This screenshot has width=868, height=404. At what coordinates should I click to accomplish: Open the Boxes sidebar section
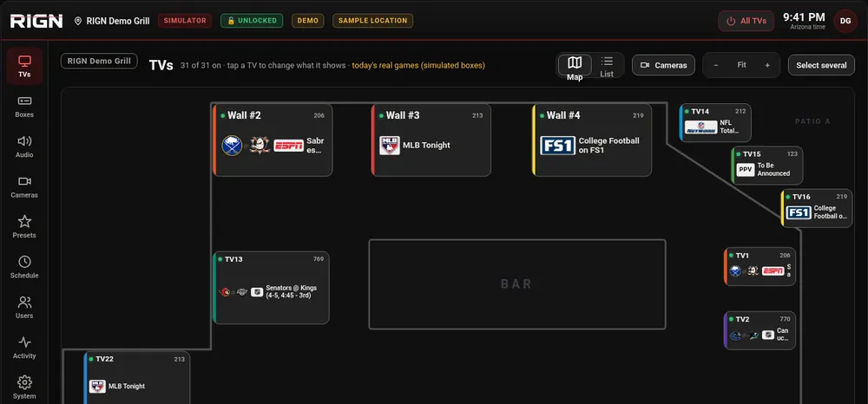[24, 107]
